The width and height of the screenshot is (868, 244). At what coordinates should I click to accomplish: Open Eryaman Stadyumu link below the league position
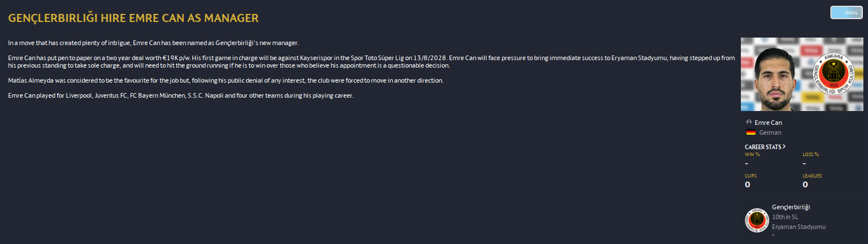[799, 227]
